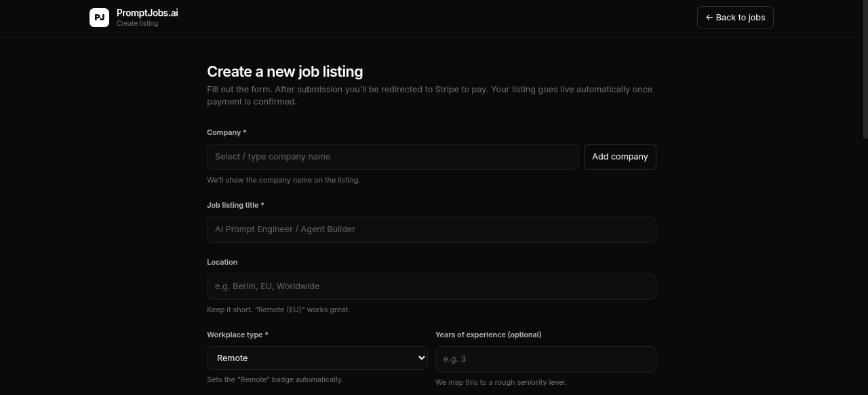
Task: Focus the Job listing title input
Action: tap(431, 229)
